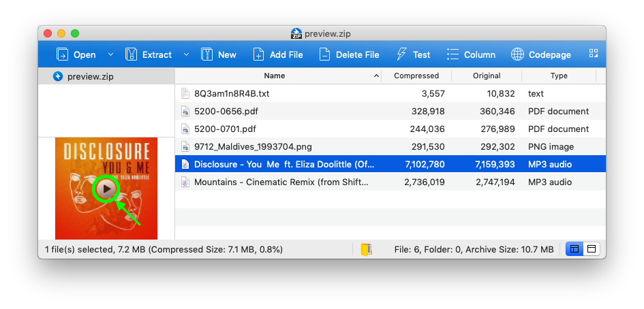Play the Disclosure track preview
Viewport: 644px width, 309px height.
(x=105, y=189)
